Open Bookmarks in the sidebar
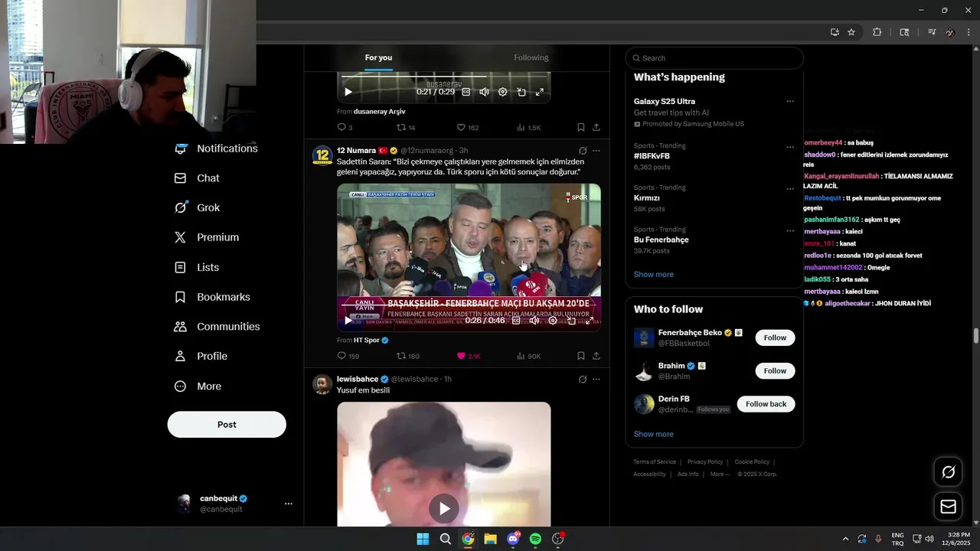Viewport: 980px width, 551px height. point(212,297)
